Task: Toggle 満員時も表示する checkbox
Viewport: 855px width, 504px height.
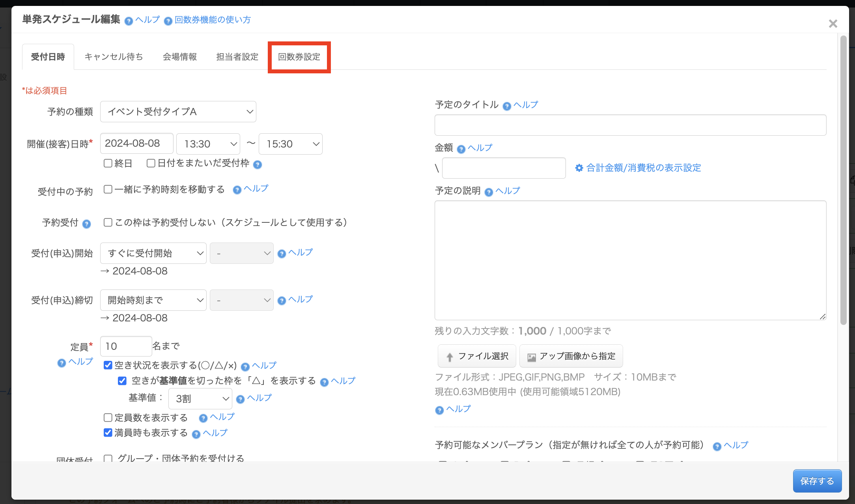Action: tap(108, 433)
